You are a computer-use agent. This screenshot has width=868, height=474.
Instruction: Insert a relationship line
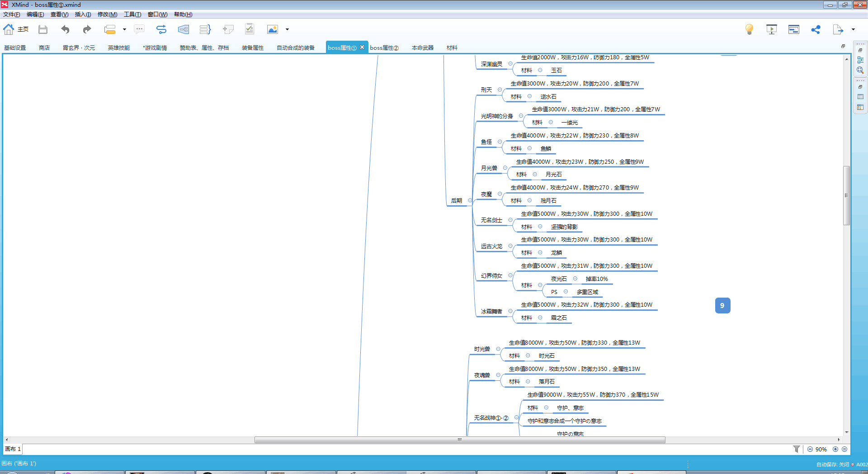(x=161, y=30)
